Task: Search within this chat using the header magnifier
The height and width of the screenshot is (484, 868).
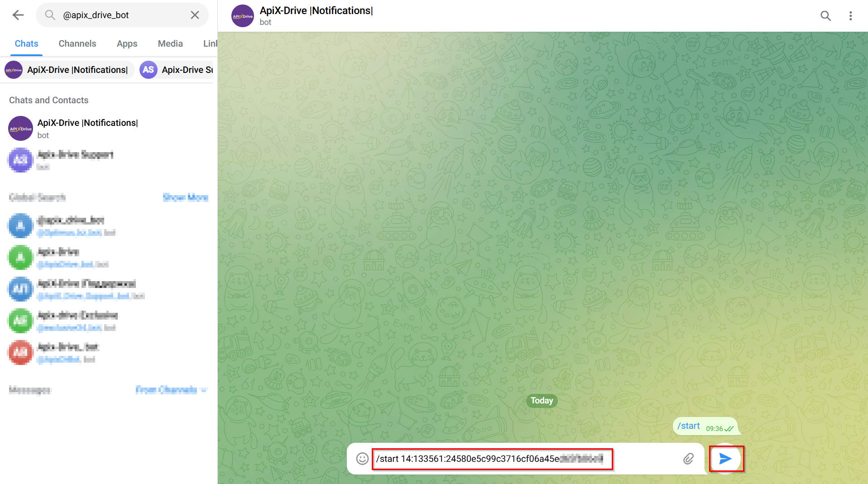Action: click(x=825, y=16)
